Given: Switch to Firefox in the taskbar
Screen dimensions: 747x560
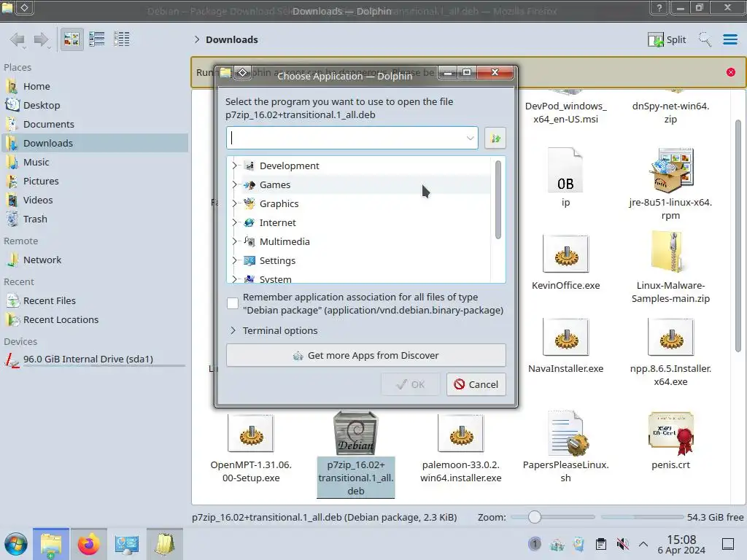Looking at the screenshot, I should [x=88, y=544].
